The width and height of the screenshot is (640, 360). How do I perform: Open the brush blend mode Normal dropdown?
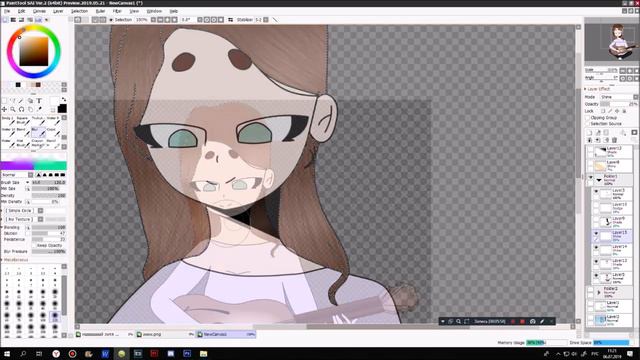click(18, 175)
